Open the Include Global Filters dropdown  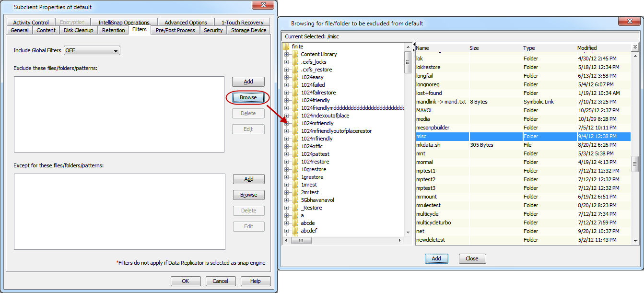pyautogui.click(x=116, y=51)
